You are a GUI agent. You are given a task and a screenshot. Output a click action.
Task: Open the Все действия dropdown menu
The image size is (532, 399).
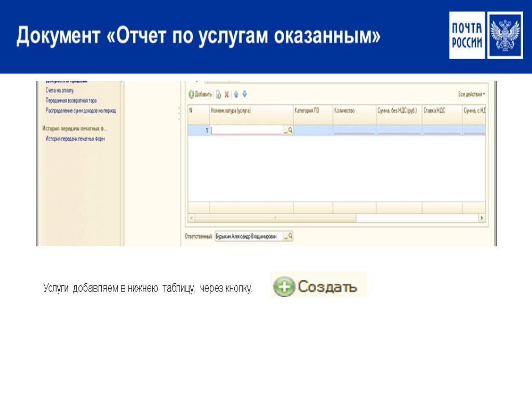tap(471, 94)
